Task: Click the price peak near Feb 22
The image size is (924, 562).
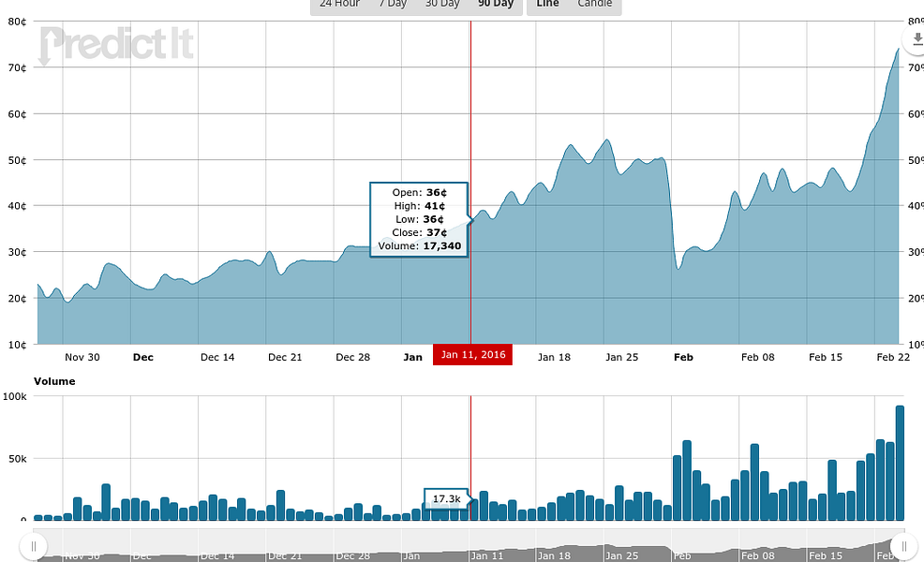Action: pos(898,49)
